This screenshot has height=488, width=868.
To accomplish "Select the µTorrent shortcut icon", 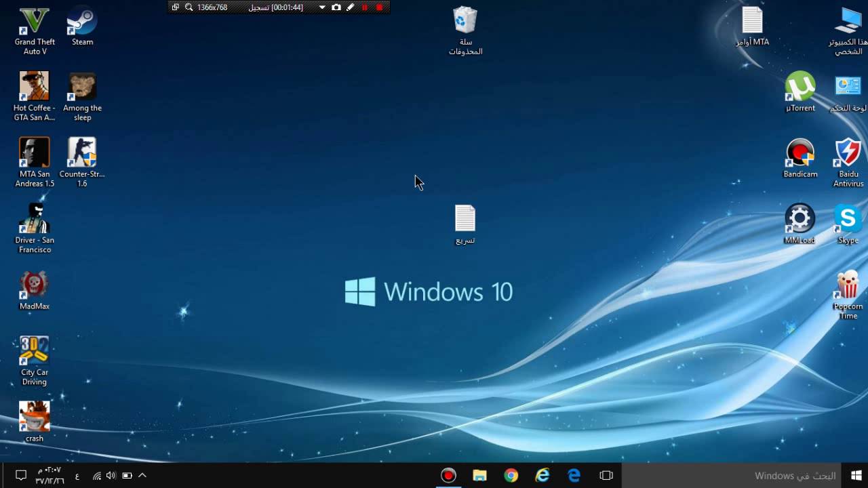I will click(x=800, y=92).
